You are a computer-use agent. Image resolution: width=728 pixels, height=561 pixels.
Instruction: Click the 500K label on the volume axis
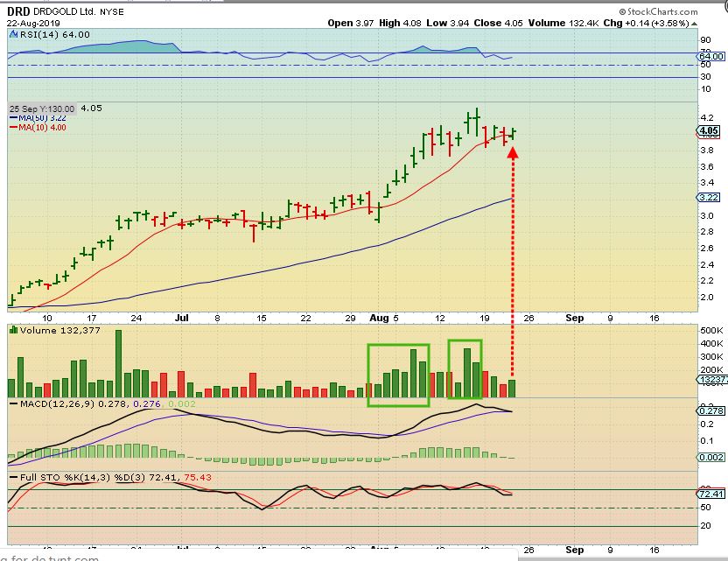point(711,330)
